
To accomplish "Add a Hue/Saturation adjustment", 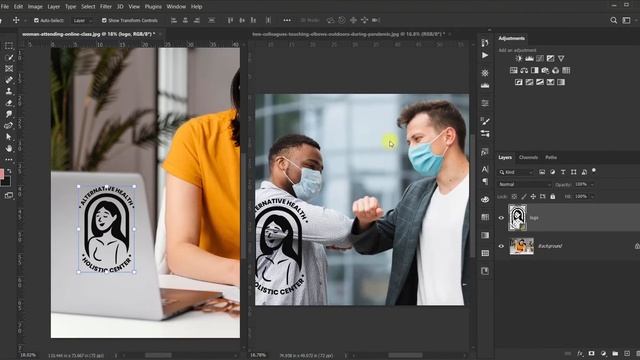I will pos(513,71).
